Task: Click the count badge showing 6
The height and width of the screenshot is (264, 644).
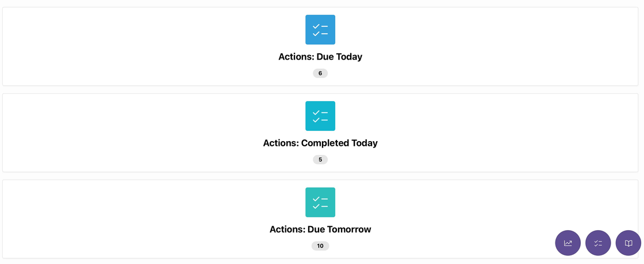Action: click(x=320, y=73)
